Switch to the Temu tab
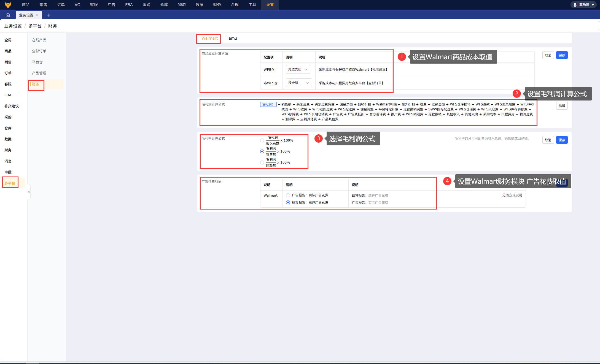Image resolution: width=600 pixels, height=364 pixels. (x=232, y=38)
